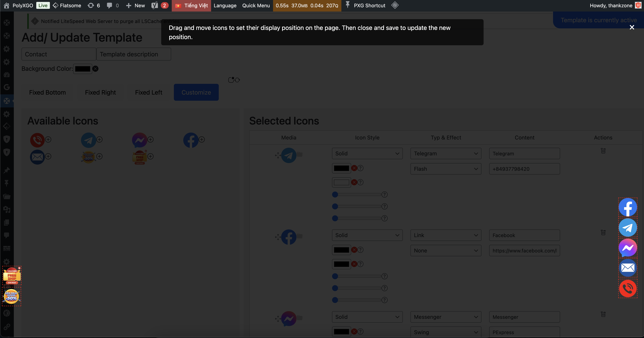Viewport: 644px width, 338px height.
Task: Open the Telegram row's first black color swatch
Action: click(341, 168)
